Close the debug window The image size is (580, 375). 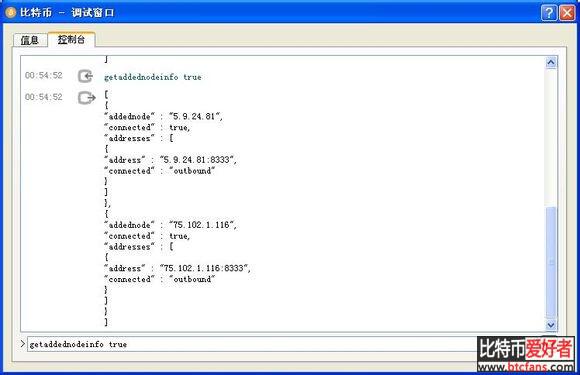coord(567,13)
